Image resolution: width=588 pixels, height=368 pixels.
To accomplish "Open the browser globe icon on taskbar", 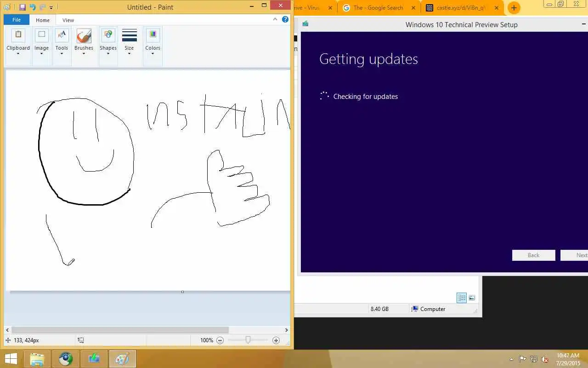I will coord(66,359).
